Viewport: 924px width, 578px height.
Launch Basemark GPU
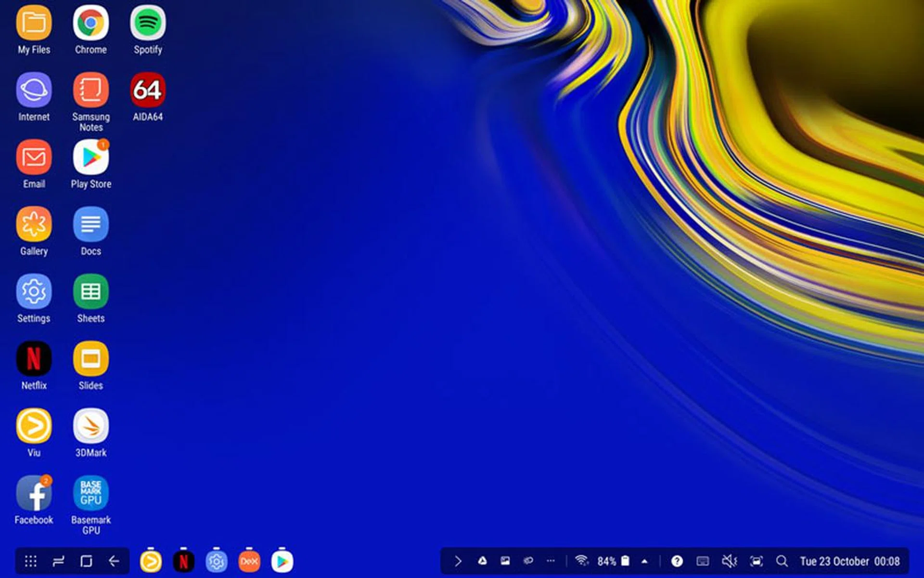pos(91,493)
